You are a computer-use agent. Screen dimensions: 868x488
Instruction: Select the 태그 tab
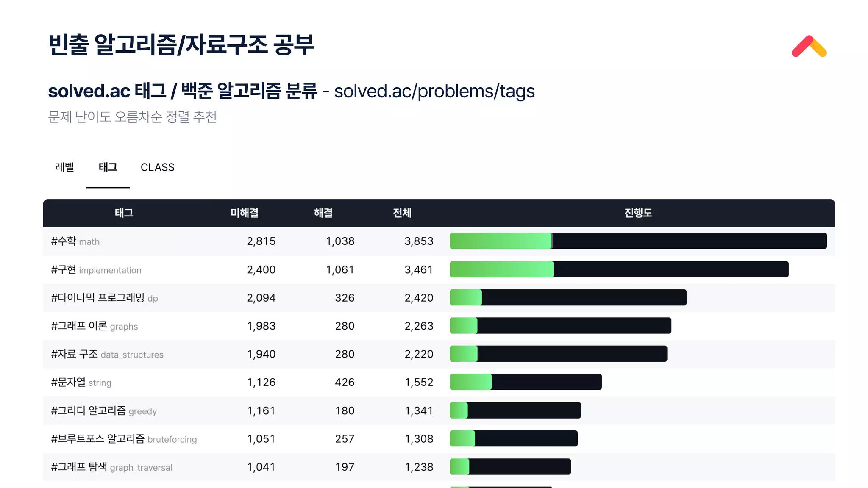click(108, 167)
